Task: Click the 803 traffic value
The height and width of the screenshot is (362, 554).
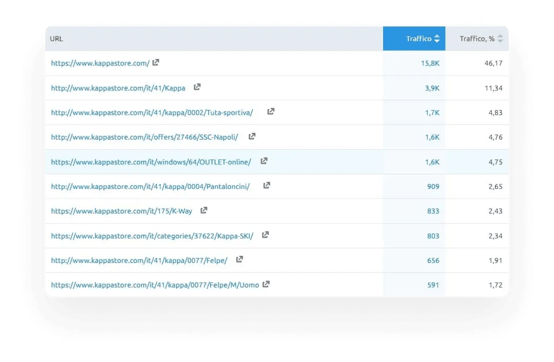Action: coord(433,236)
